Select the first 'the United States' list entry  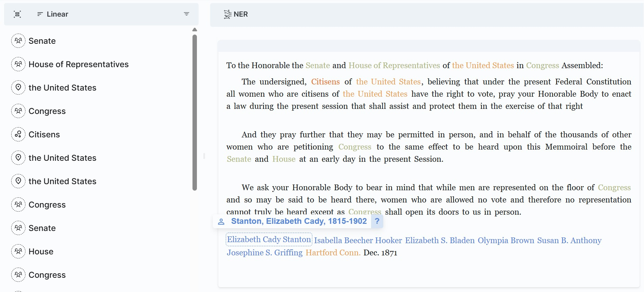point(62,88)
